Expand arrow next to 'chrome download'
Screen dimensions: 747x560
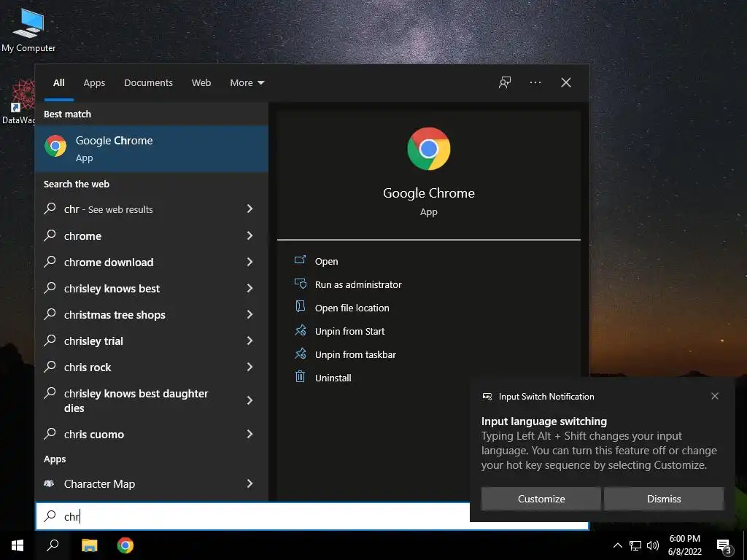pos(249,262)
